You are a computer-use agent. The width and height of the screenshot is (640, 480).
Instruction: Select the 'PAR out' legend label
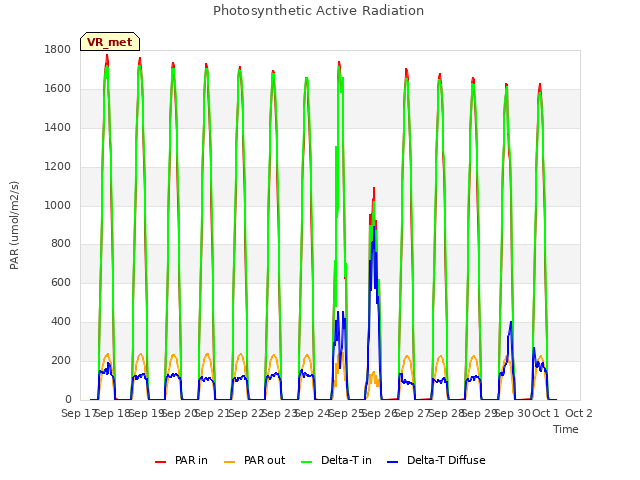264,460
